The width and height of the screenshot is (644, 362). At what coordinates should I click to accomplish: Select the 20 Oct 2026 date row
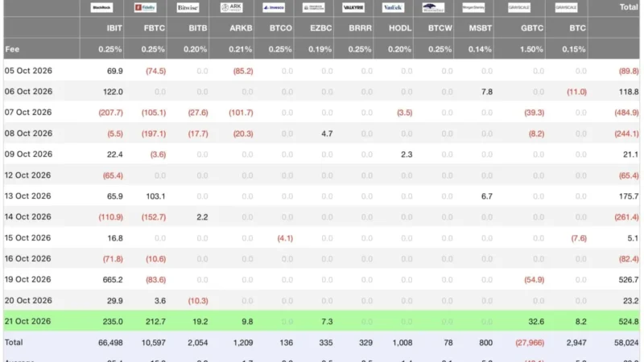tap(28, 300)
